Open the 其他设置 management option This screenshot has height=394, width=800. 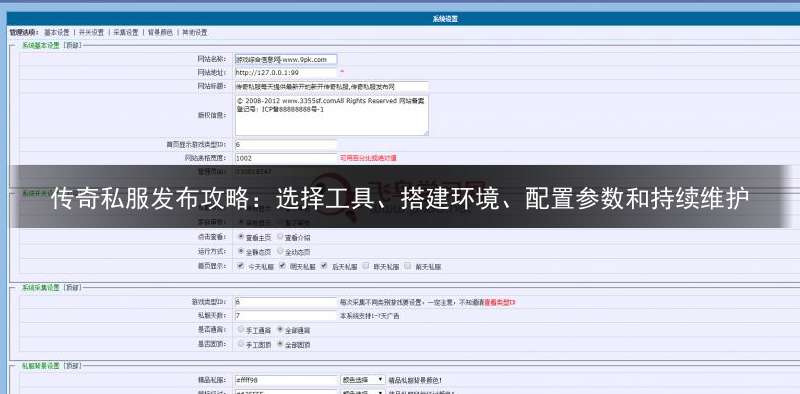(195, 32)
